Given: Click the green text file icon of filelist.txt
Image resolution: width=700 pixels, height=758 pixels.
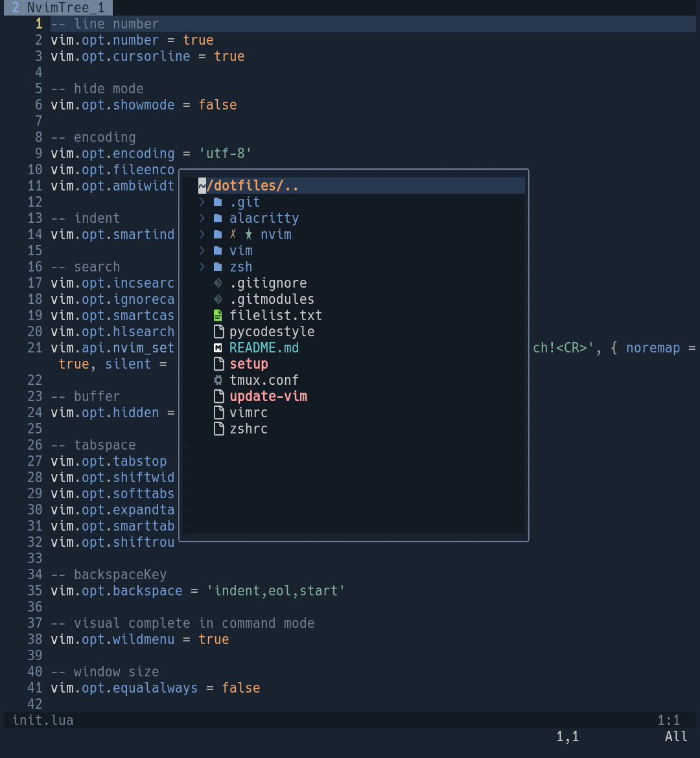Looking at the screenshot, I should tap(218, 316).
